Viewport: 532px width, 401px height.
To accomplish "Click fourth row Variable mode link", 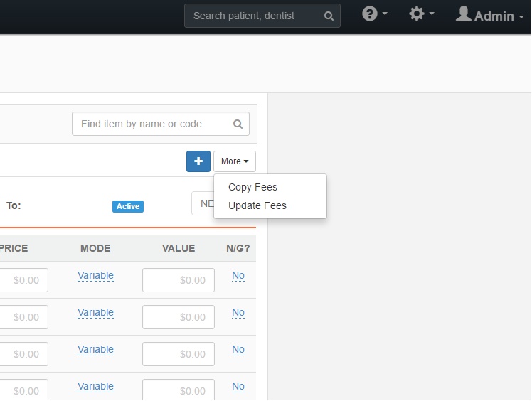I will 95,386.
